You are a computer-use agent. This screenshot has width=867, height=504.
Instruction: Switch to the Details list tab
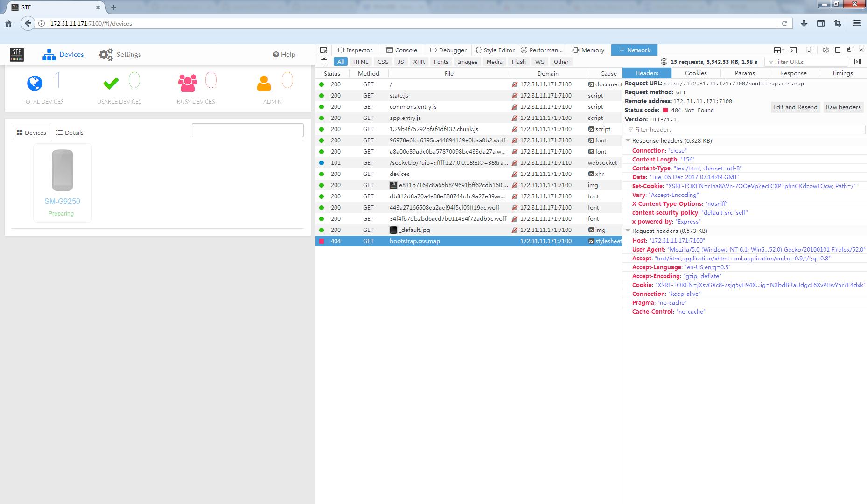point(70,133)
